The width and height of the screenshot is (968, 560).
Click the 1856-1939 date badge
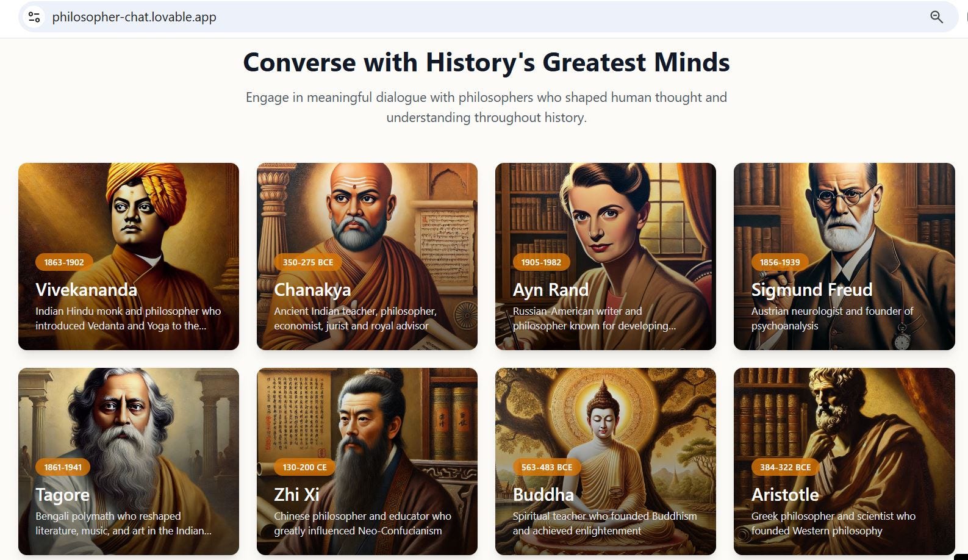tap(780, 262)
